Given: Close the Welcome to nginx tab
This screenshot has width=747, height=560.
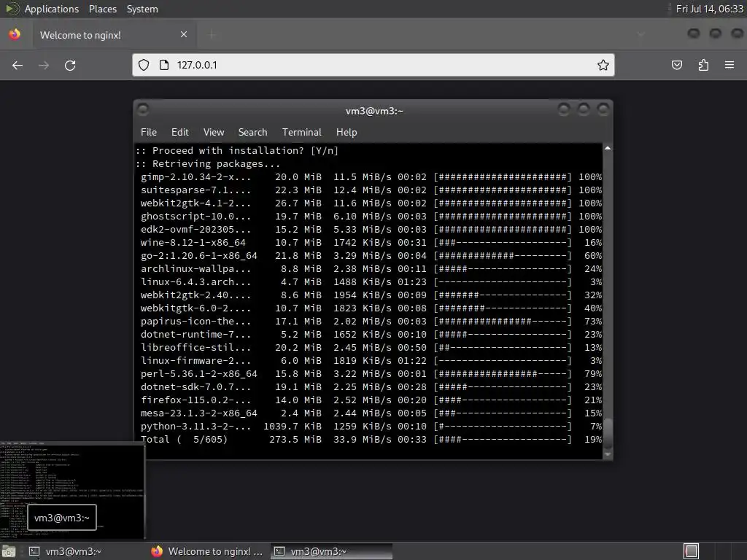Looking at the screenshot, I should (x=184, y=34).
